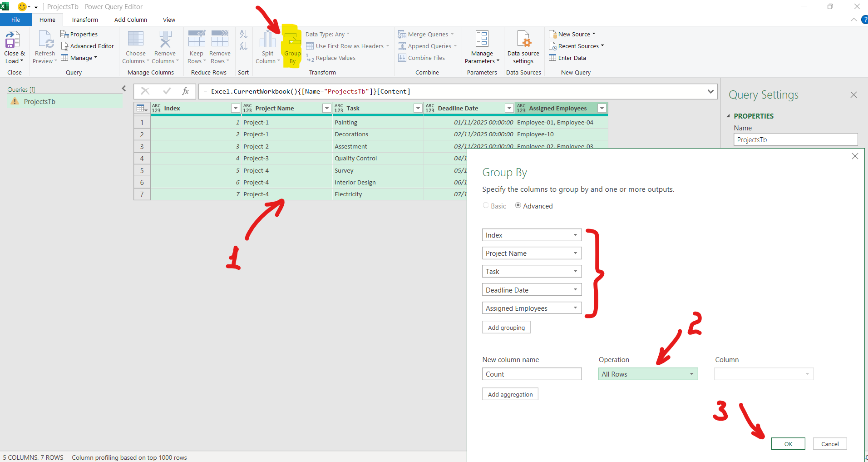The image size is (868, 462).
Task: Open the table corner menu icon
Action: pyautogui.click(x=142, y=108)
